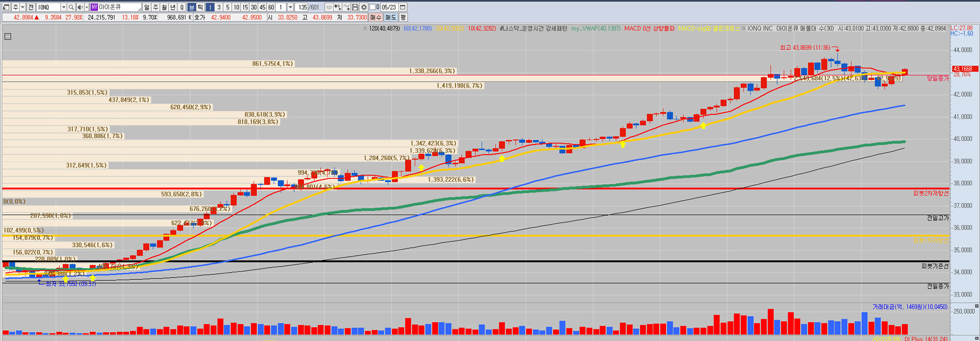
Task: Click the small grid icon at chart top-left
Action: (8, 36)
